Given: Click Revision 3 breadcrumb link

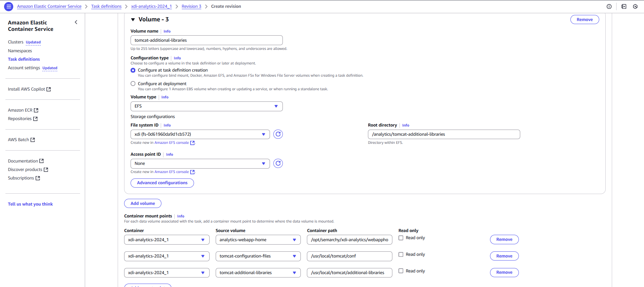Looking at the screenshot, I should point(191,6).
